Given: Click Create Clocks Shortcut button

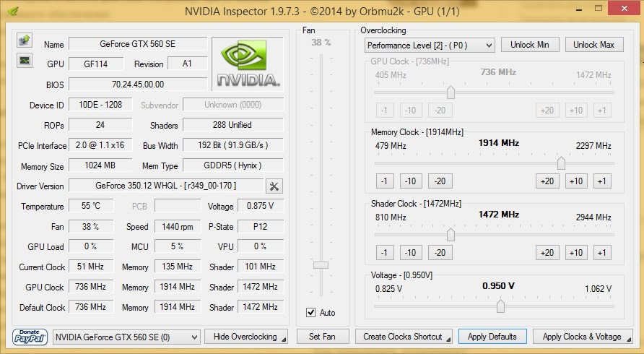Looking at the screenshot, I should point(404,337).
